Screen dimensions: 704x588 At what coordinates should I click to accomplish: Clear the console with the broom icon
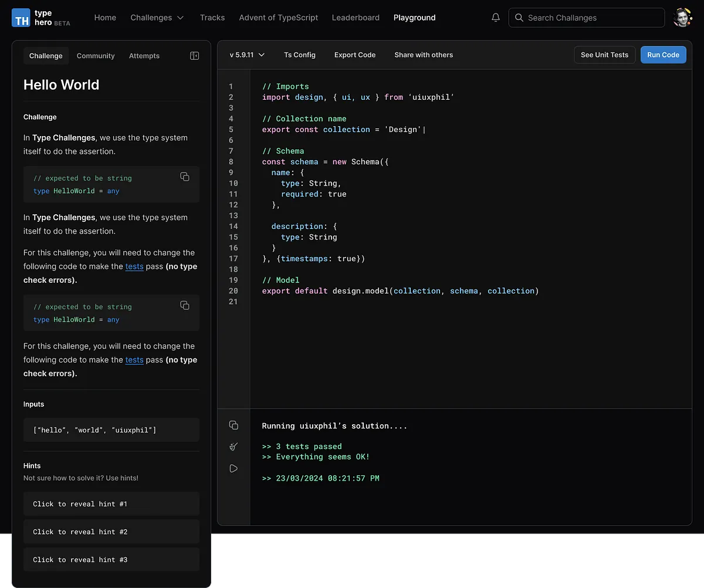pyautogui.click(x=233, y=447)
